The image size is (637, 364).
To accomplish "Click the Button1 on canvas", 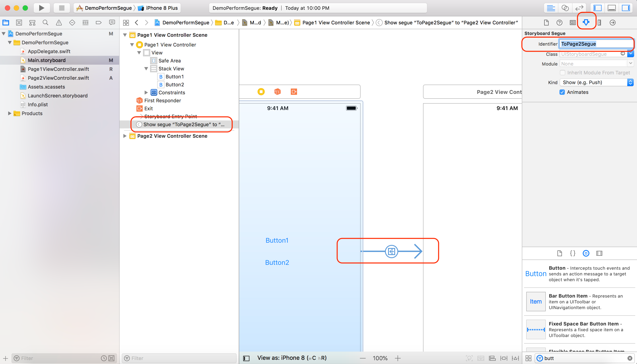I will (277, 240).
